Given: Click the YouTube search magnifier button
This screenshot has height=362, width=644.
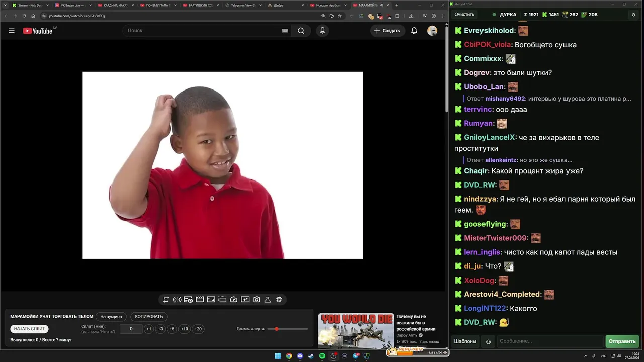Looking at the screenshot, I should (301, 31).
